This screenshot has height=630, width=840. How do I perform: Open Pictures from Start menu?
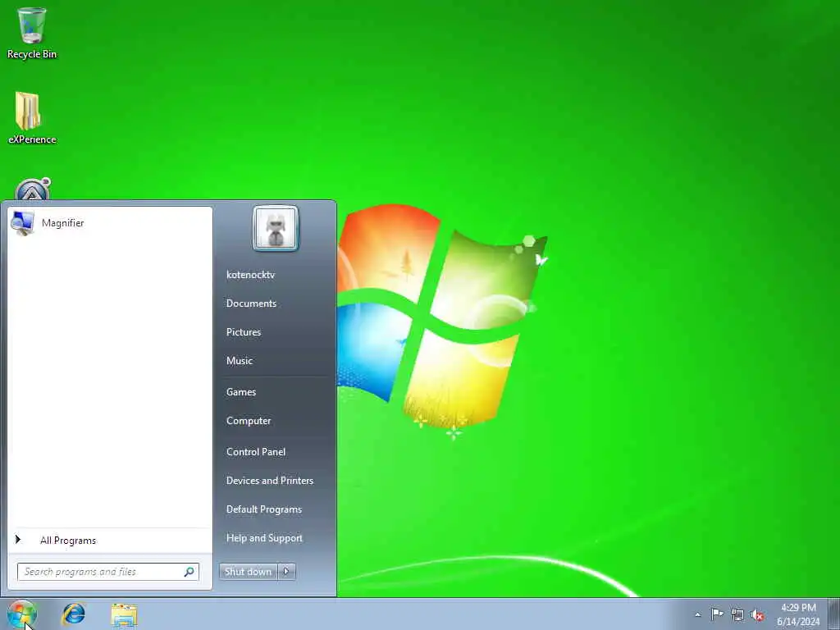[x=244, y=332]
